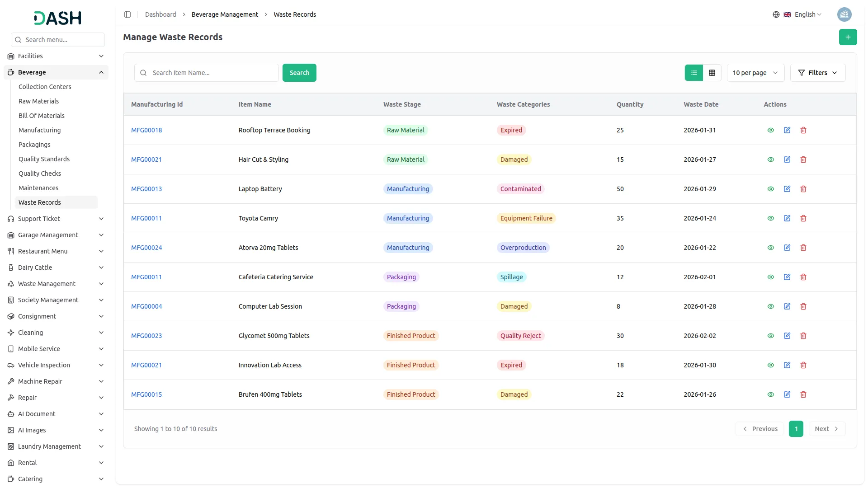Screen dimensions: 868x488
Task: Delete the Rooftop Terrace Booking record
Action: 803,130
